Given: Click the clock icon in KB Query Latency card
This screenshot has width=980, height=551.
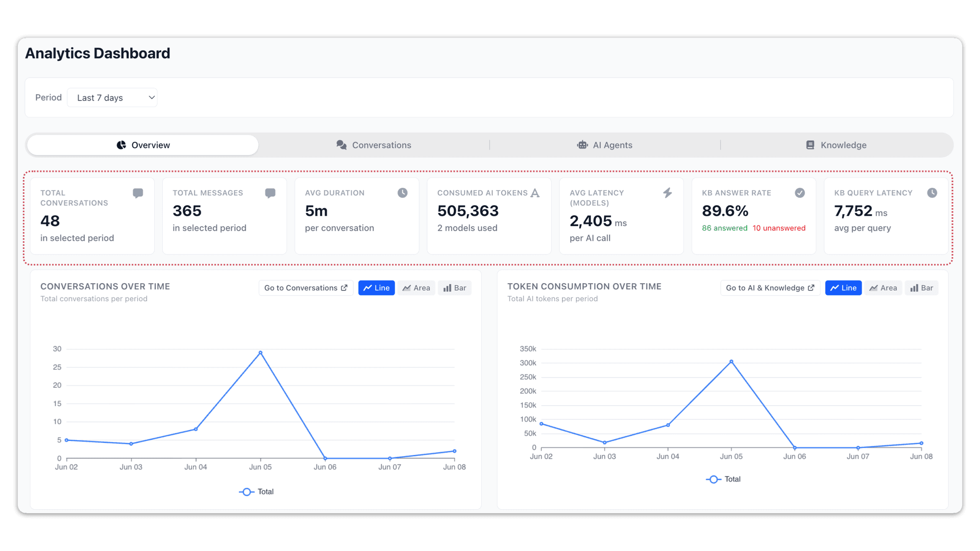Looking at the screenshot, I should (932, 193).
